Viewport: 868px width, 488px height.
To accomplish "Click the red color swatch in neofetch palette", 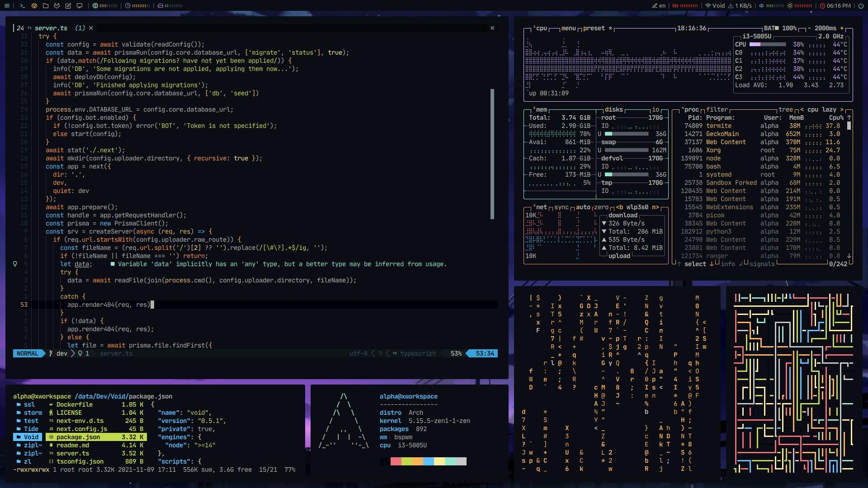I will click(396, 461).
